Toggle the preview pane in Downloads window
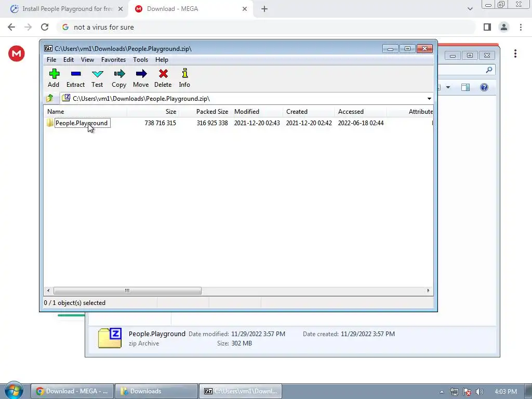This screenshot has width=532, height=399. [465, 87]
